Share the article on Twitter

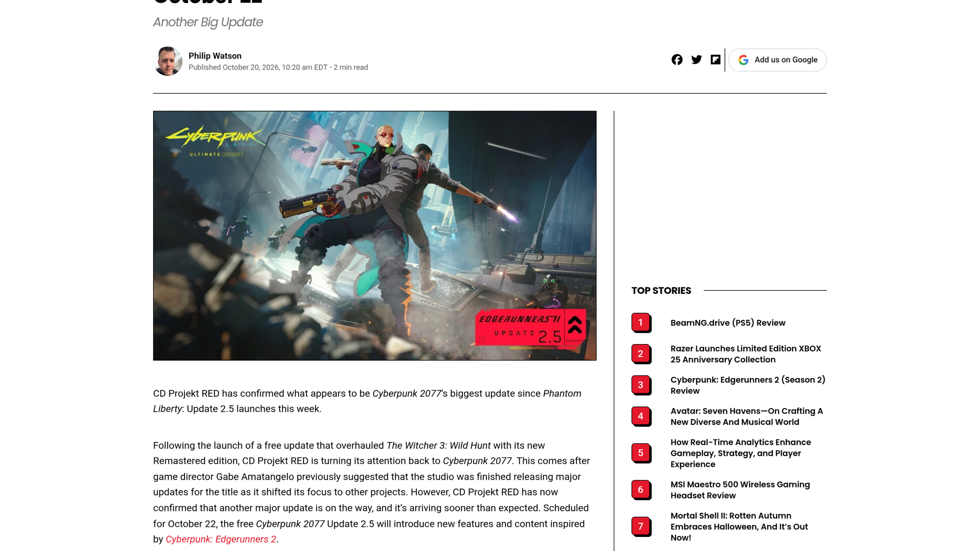click(696, 60)
